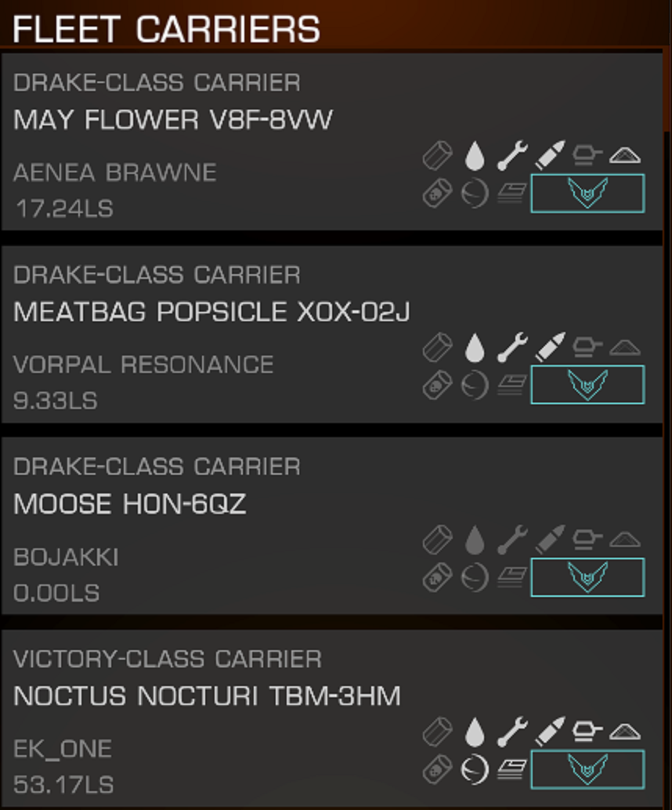Select the MOOSE HON-6QZ carrier entry
Screen dimensions: 672x810
point(331,526)
